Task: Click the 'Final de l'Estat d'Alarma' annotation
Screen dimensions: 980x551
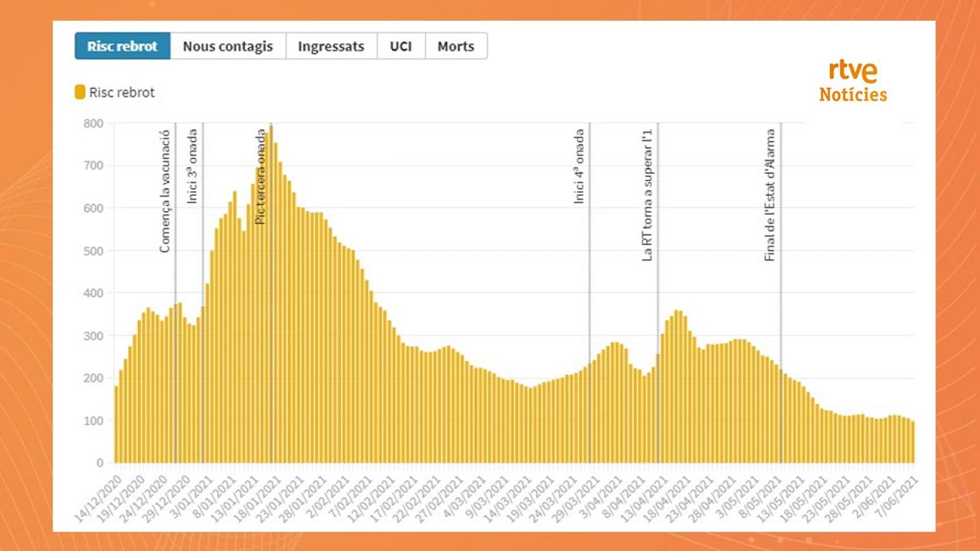Action: (781, 196)
